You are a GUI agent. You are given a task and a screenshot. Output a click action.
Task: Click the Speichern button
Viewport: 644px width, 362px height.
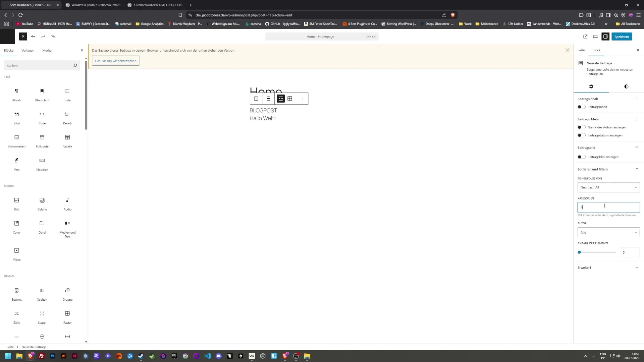621,37
